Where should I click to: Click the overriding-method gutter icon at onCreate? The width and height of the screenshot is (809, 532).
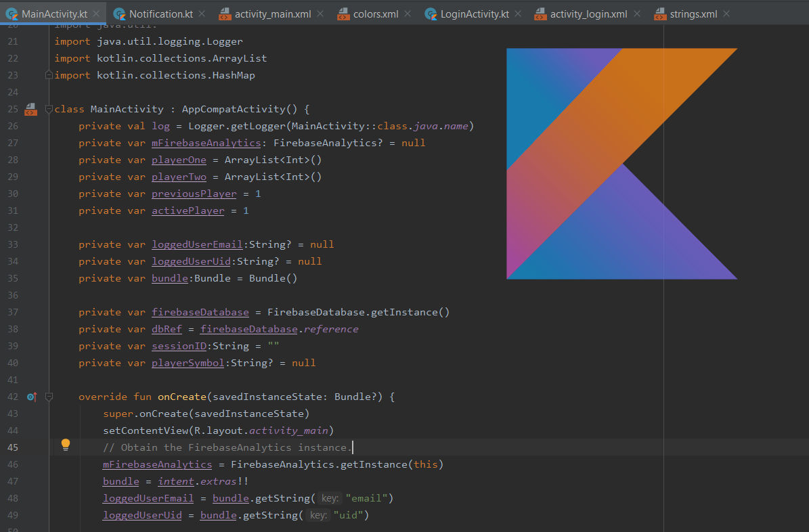[x=31, y=396]
